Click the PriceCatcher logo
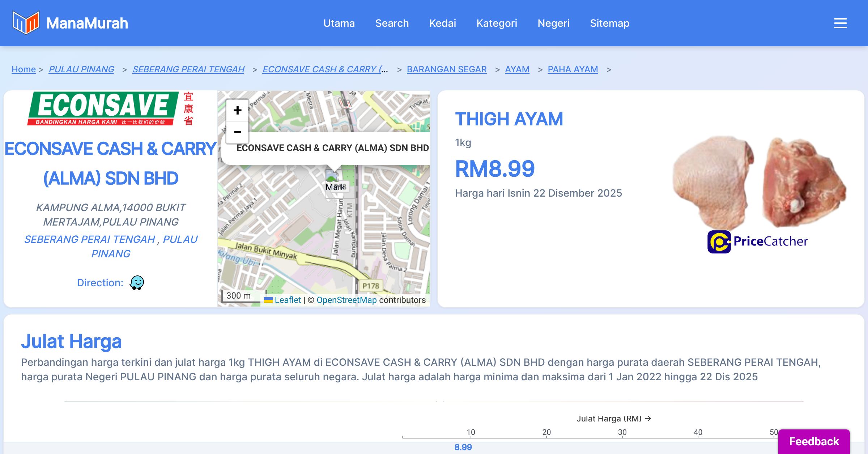868x454 pixels. coord(757,241)
